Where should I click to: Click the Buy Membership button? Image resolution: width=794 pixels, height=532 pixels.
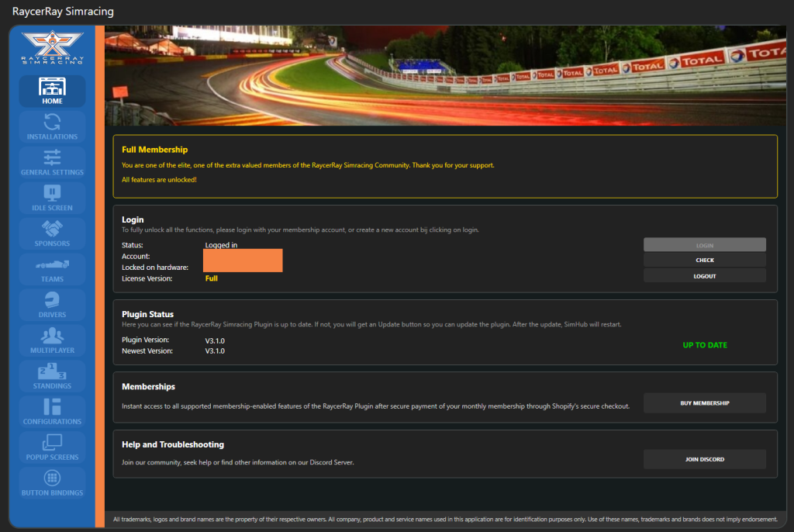[x=704, y=403]
